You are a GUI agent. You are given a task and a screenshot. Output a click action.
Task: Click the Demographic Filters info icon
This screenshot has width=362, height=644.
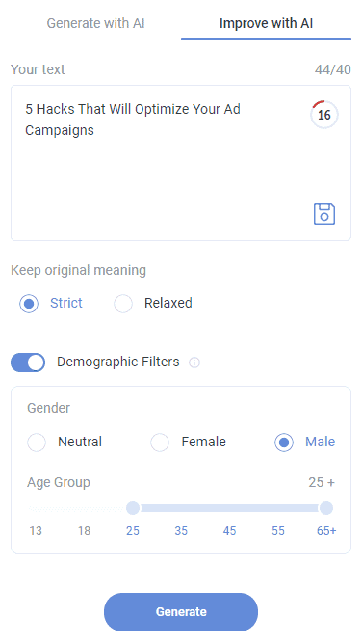pos(194,362)
